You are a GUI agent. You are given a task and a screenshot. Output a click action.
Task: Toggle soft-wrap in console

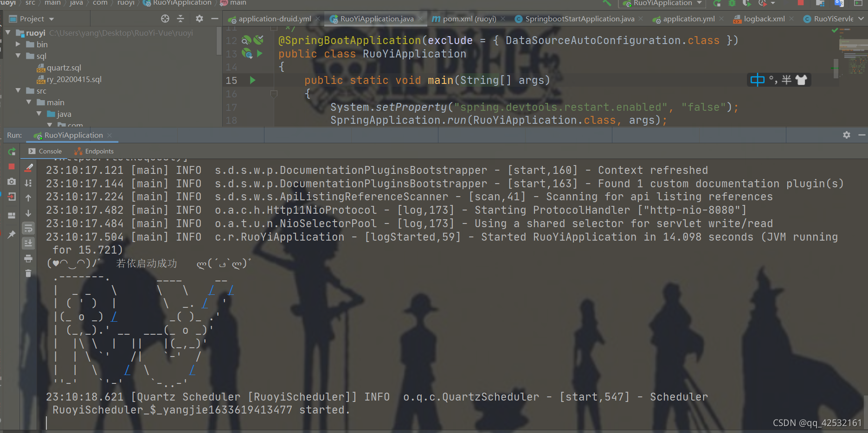[x=28, y=228]
